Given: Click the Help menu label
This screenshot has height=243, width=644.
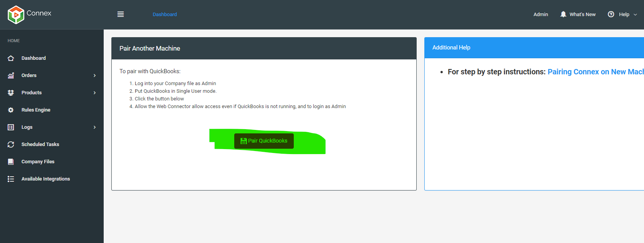Looking at the screenshot, I should point(624,15).
